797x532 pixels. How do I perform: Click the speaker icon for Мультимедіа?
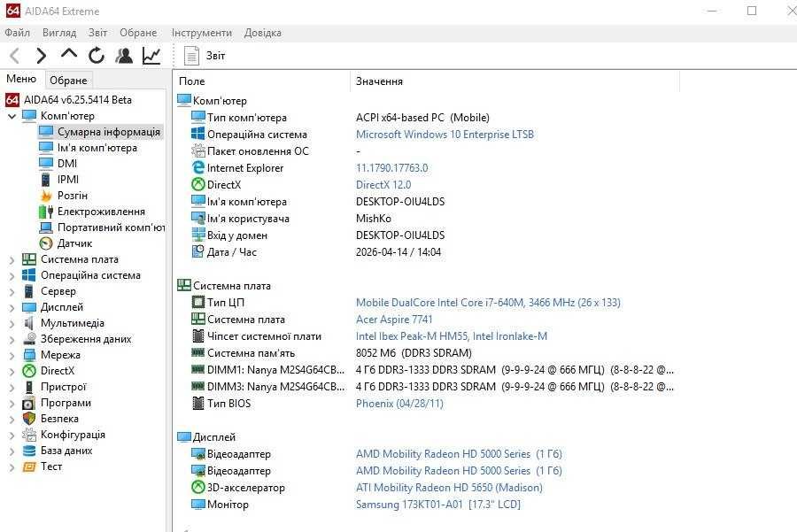click(29, 323)
